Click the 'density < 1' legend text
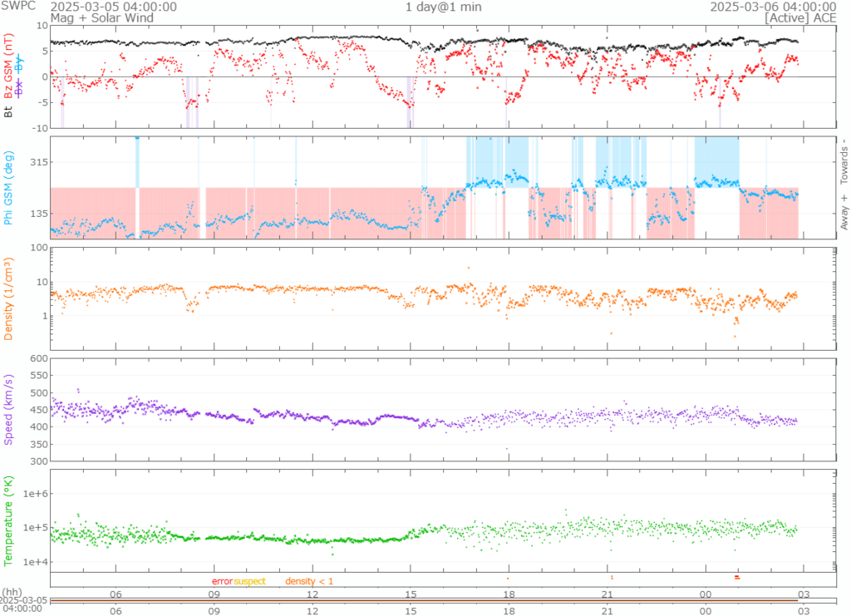The width and height of the screenshot is (851, 616). pos(309,581)
